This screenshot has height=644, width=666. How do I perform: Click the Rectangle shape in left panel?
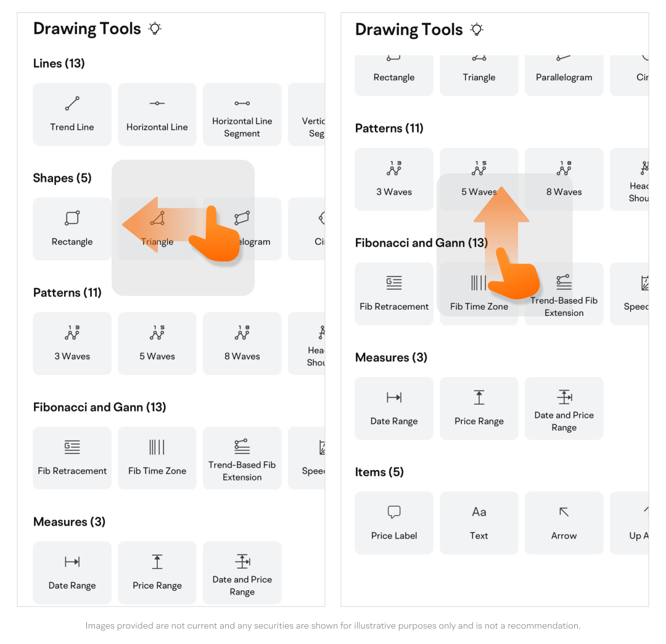pos(72,229)
